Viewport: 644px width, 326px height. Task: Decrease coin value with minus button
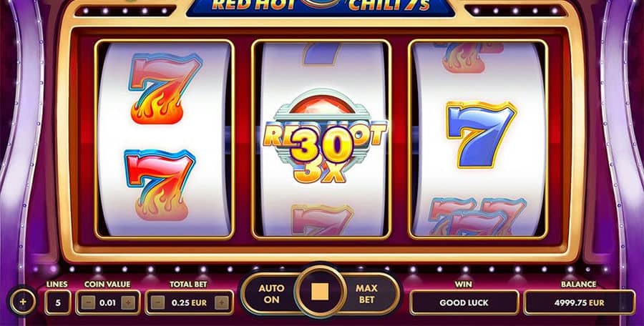[88, 303]
